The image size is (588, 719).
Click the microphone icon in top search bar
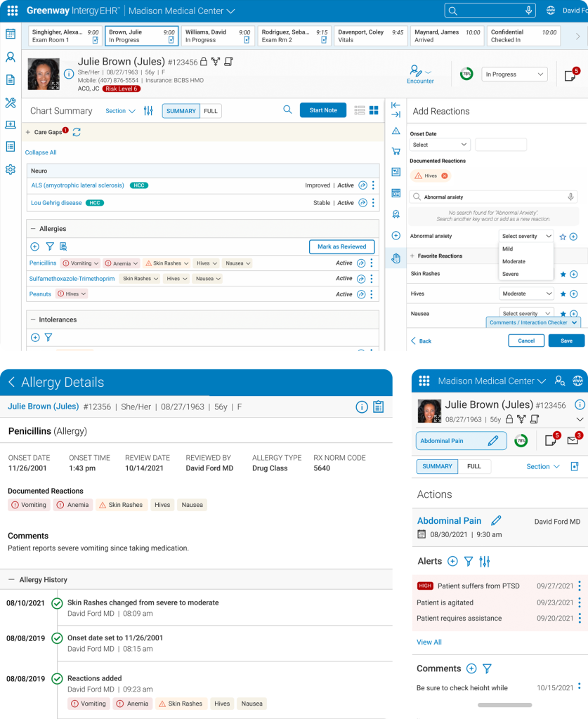coord(528,11)
